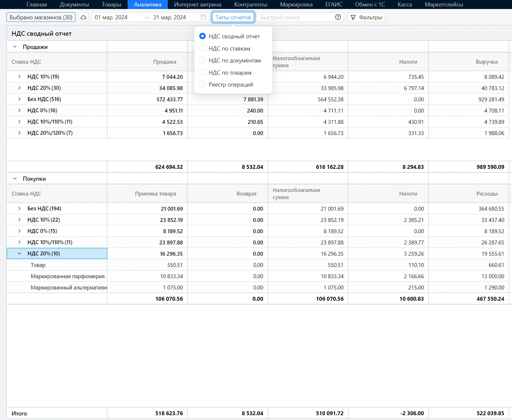Click the Итого tax value -2 306.00

pyautogui.click(x=412, y=413)
